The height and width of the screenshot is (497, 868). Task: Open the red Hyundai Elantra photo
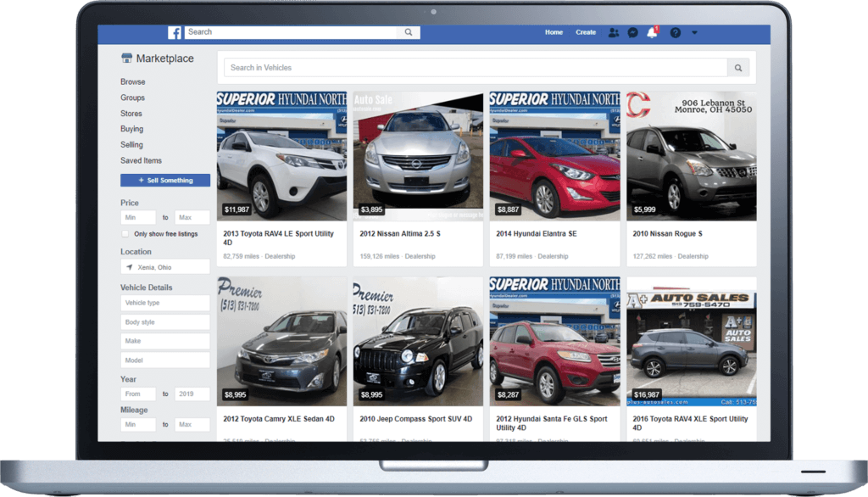click(x=554, y=156)
